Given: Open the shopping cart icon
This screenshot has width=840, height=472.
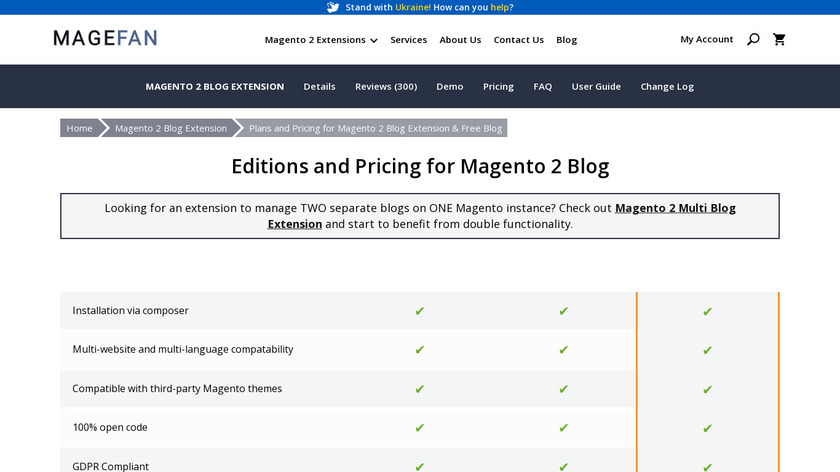Looking at the screenshot, I should (779, 40).
